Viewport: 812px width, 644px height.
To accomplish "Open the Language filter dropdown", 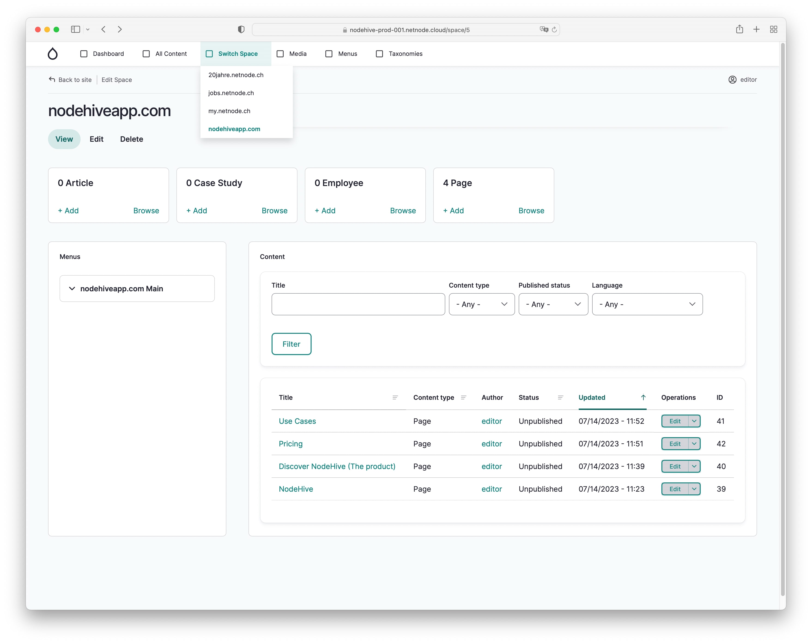I will point(647,304).
